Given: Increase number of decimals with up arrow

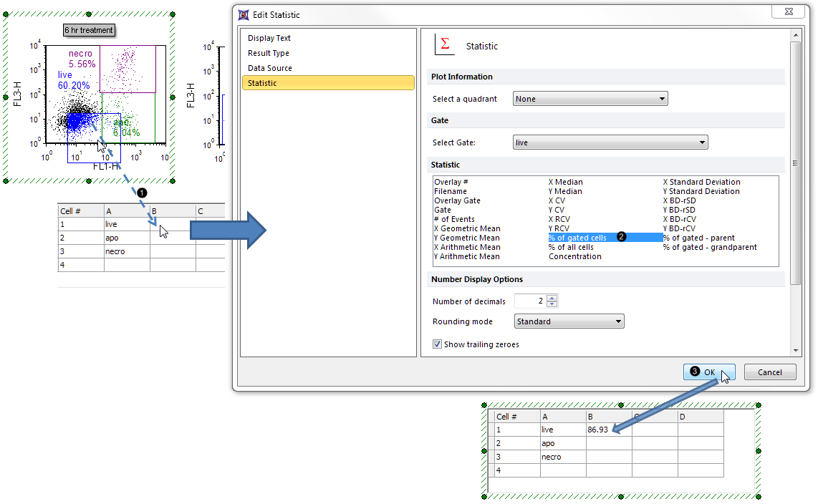Looking at the screenshot, I should [x=552, y=298].
